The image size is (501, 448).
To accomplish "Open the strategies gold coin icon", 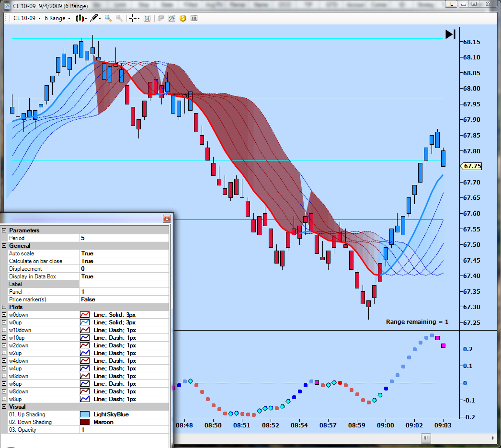I will click(x=183, y=18).
